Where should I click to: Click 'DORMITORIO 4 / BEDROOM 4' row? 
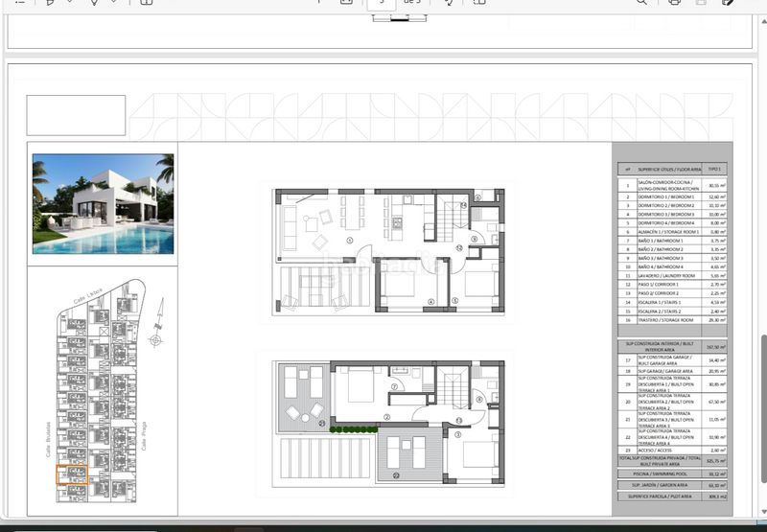pos(672,223)
